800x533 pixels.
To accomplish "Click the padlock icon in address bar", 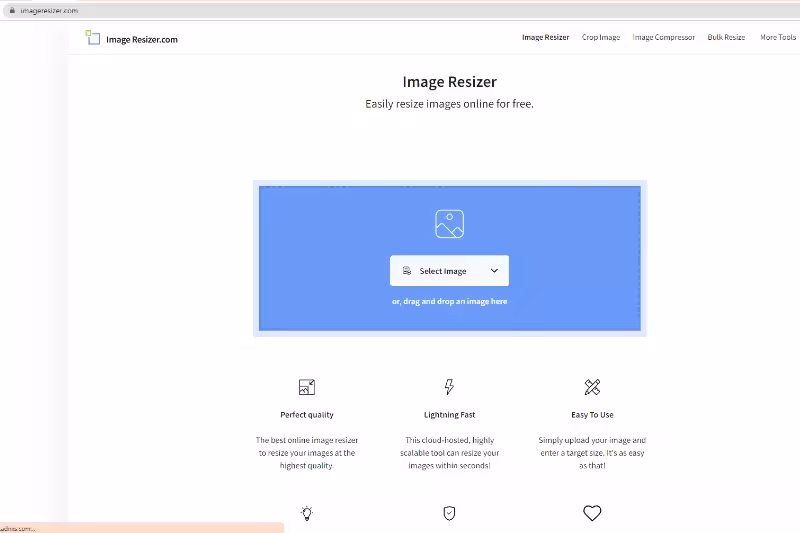I will 12,10.
